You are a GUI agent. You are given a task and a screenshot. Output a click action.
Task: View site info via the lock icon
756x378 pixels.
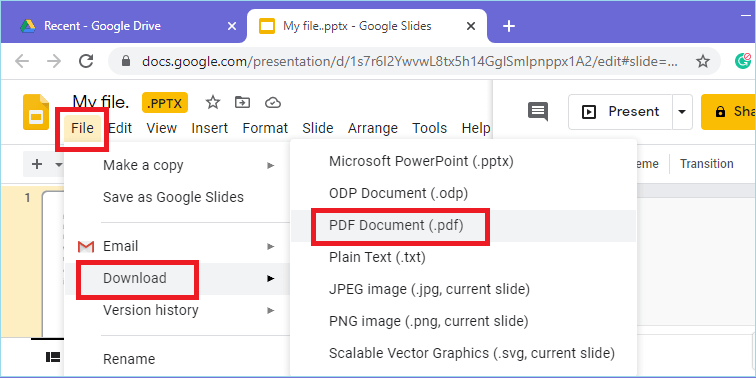[x=126, y=61]
